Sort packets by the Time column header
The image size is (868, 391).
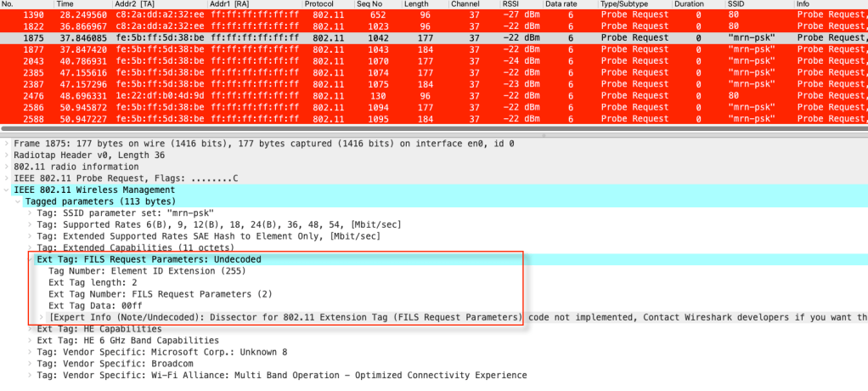[65, 4]
